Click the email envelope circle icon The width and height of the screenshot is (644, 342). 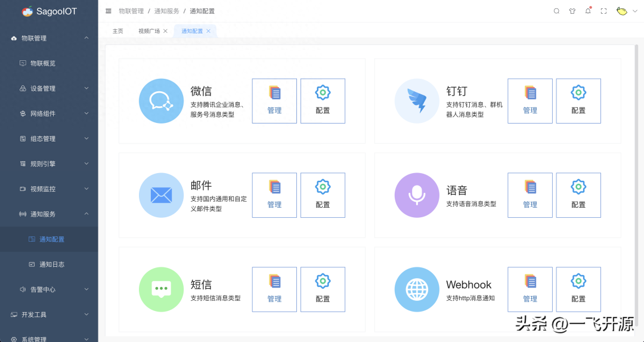162,195
